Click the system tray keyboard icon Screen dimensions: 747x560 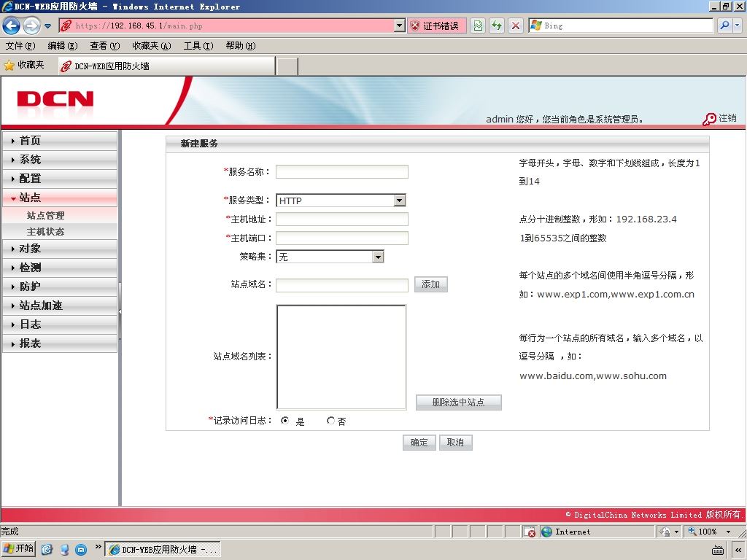coord(718,550)
